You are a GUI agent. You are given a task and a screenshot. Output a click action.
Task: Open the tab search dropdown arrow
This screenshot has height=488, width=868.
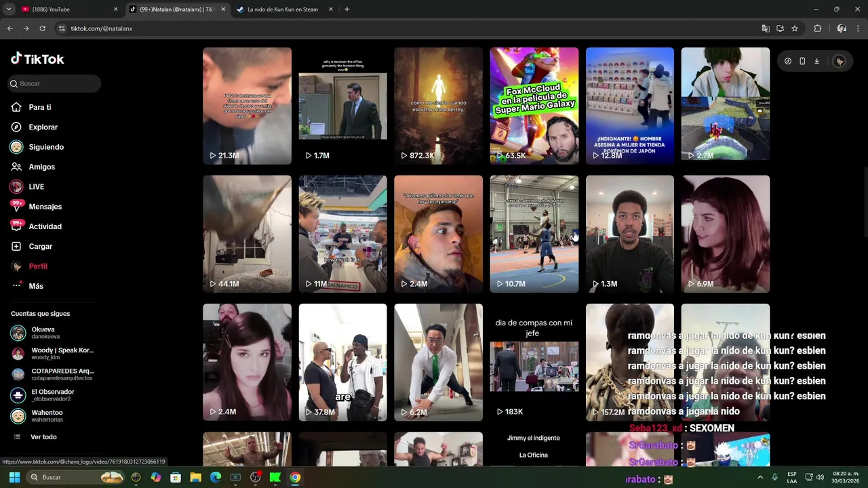coord(9,9)
